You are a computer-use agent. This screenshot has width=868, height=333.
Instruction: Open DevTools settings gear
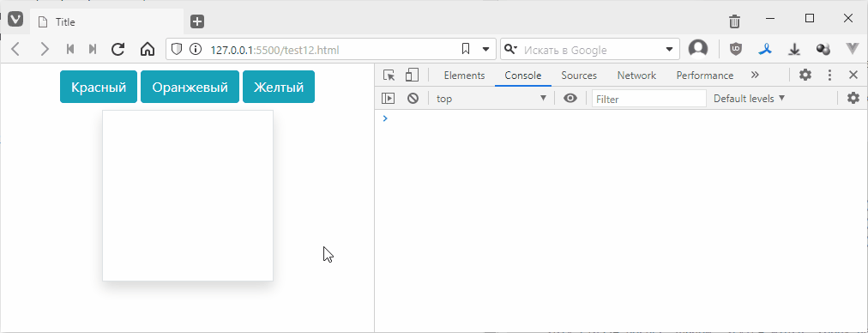point(805,76)
